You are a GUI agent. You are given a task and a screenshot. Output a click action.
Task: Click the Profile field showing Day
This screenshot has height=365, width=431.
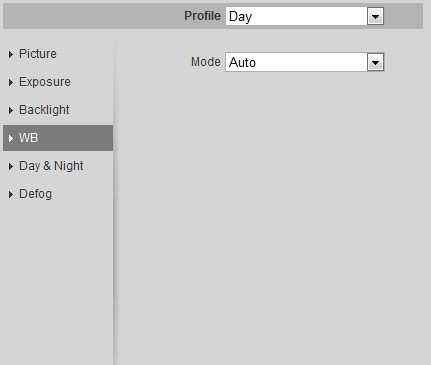(x=305, y=16)
